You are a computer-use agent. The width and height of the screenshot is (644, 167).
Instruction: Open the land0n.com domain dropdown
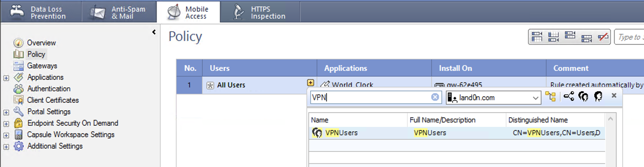(x=535, y=98)
